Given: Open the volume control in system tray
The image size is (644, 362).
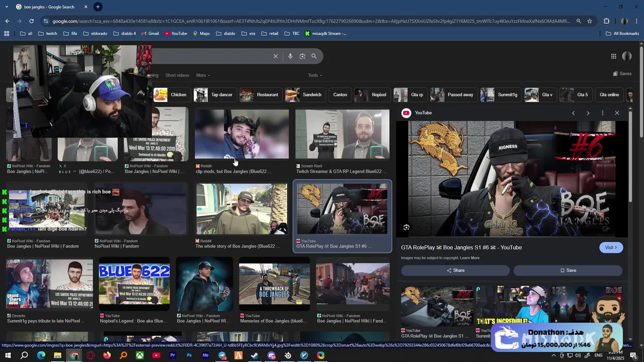Looking at the screenshot, I should pos(577,355).
